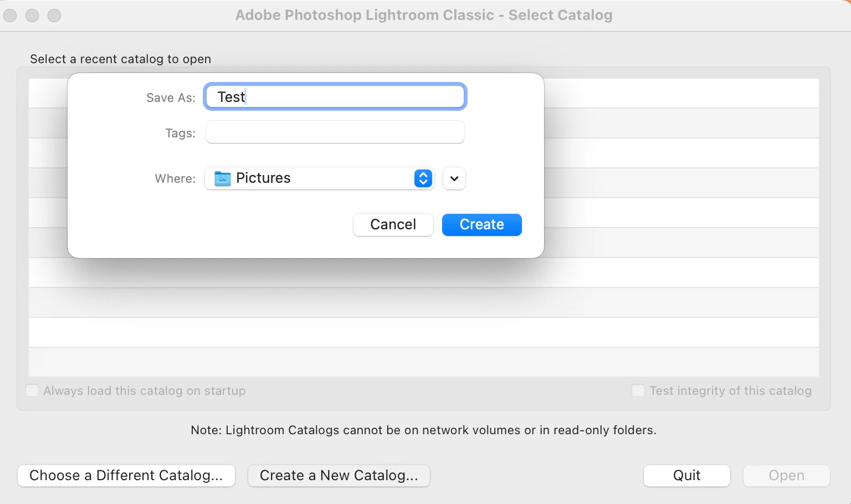Click the Open catalog button
Screen dimensions: 851x504
coord(787,476)
